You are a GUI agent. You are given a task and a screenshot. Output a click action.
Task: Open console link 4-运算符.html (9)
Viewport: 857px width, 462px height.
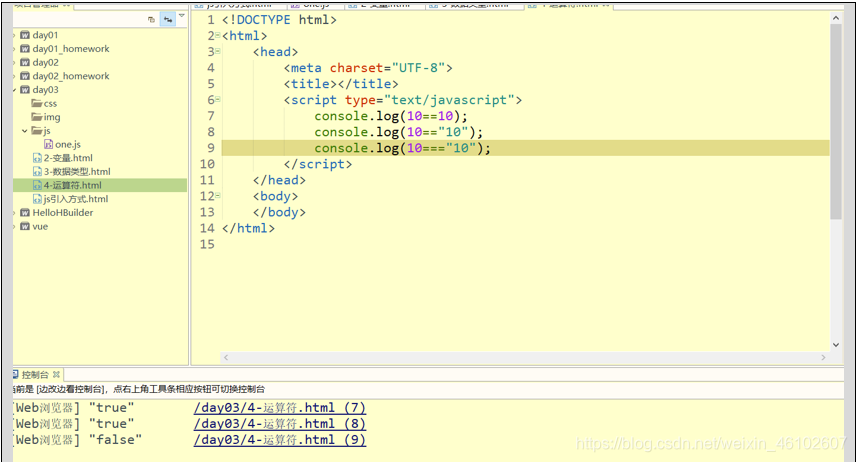coord(280,440)
